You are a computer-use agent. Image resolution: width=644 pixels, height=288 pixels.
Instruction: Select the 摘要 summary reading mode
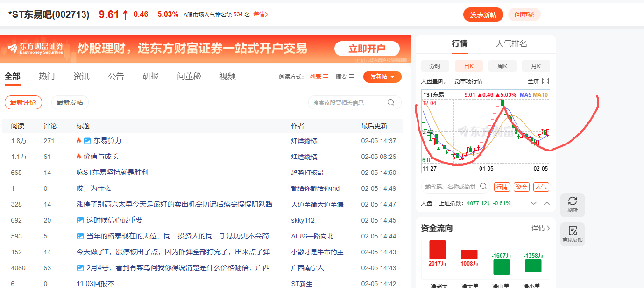coord(345,77)
